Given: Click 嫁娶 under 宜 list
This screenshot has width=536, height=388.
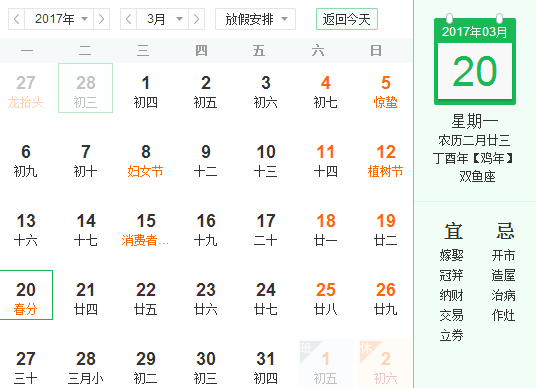Looking at the screenshot, I should (x=452, y=255).
